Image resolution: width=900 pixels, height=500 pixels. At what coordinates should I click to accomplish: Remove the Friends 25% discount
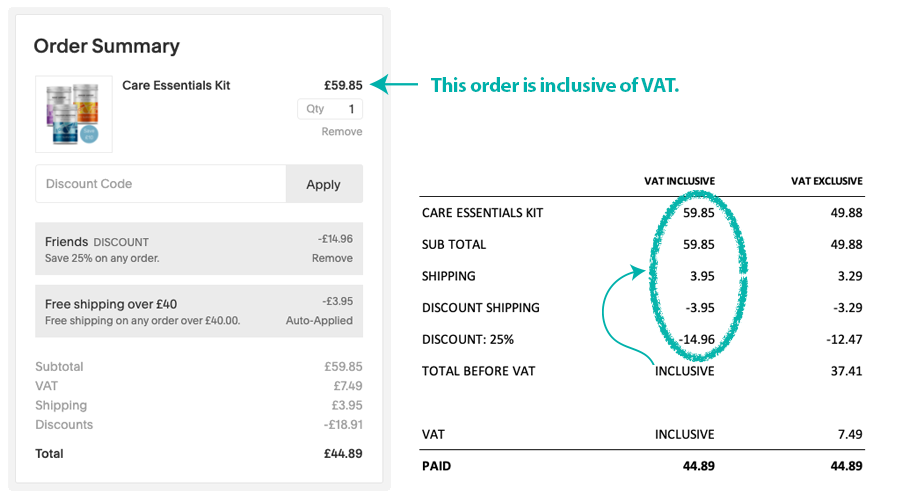click(x=332, y=258)
